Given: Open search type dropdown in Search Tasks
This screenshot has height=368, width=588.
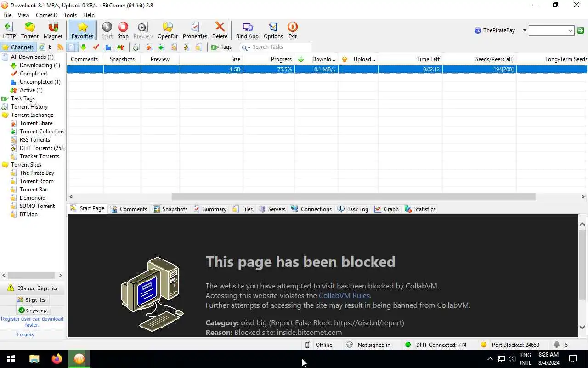Looking at the screenshot, I should click(x=246, y=47).
